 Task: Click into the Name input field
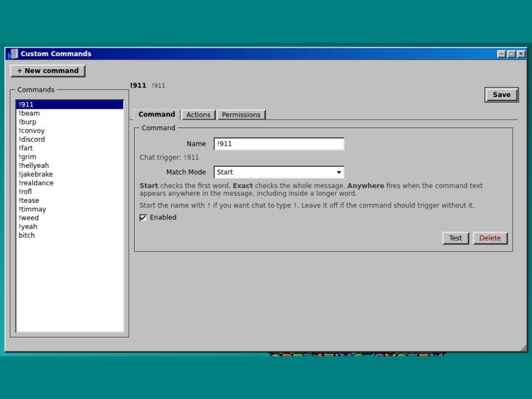[279, 144]
